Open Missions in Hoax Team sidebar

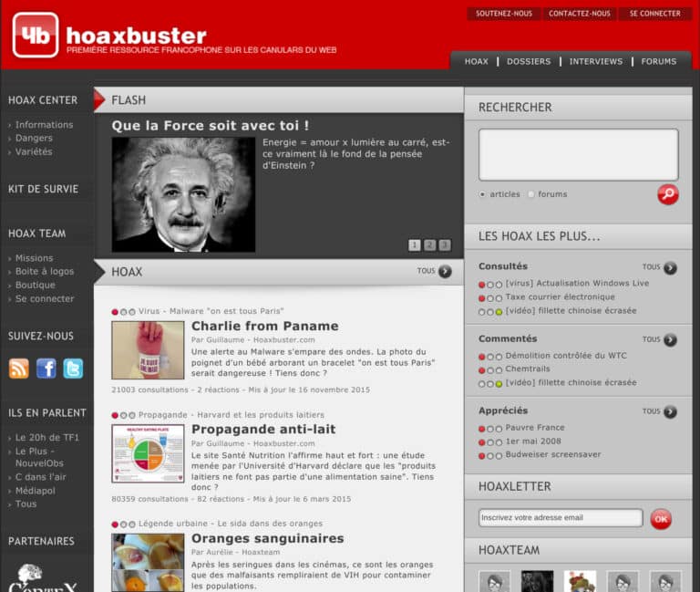point(35,258)
